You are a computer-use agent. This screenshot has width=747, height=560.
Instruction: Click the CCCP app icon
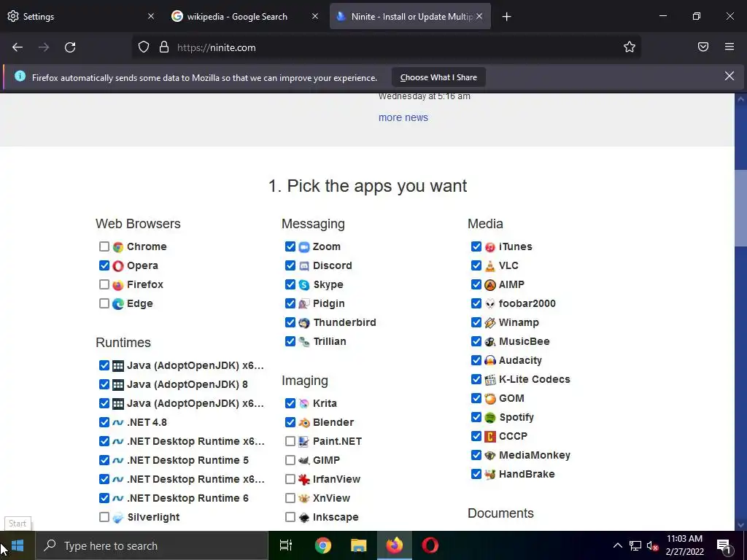tap(490, 436)
